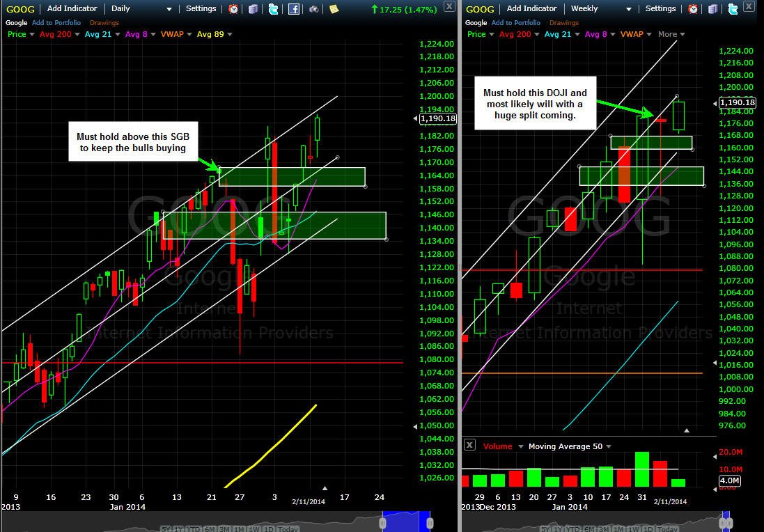This screenshot has width=764, height=532.
Task: Click Drawings link in Daily chart
Action: 104,22
